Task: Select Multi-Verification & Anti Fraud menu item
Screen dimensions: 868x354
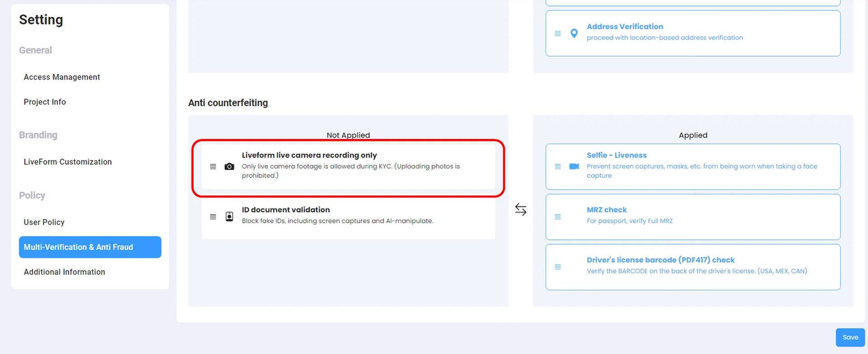Action: coord(90,247)
